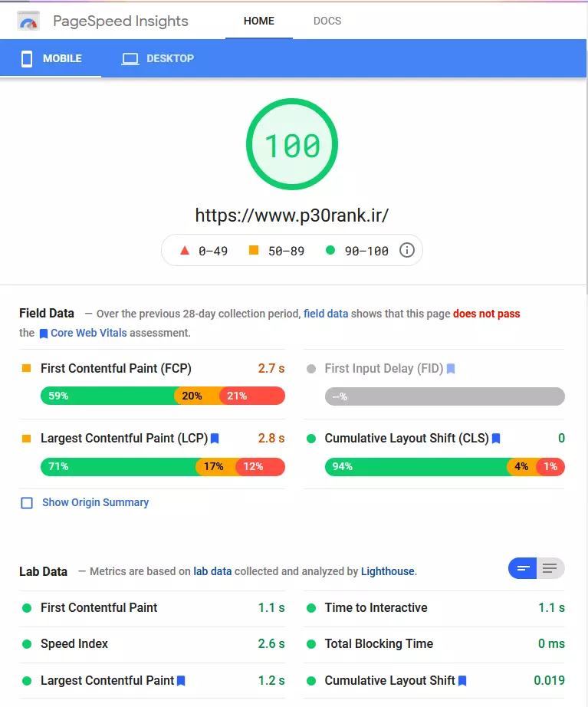Open the lab data link

point(212,571)
